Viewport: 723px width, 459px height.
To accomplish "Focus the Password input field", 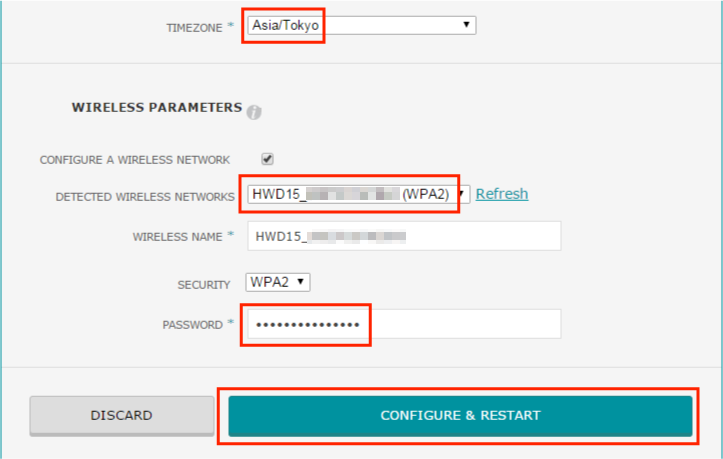I will [404, 324].
